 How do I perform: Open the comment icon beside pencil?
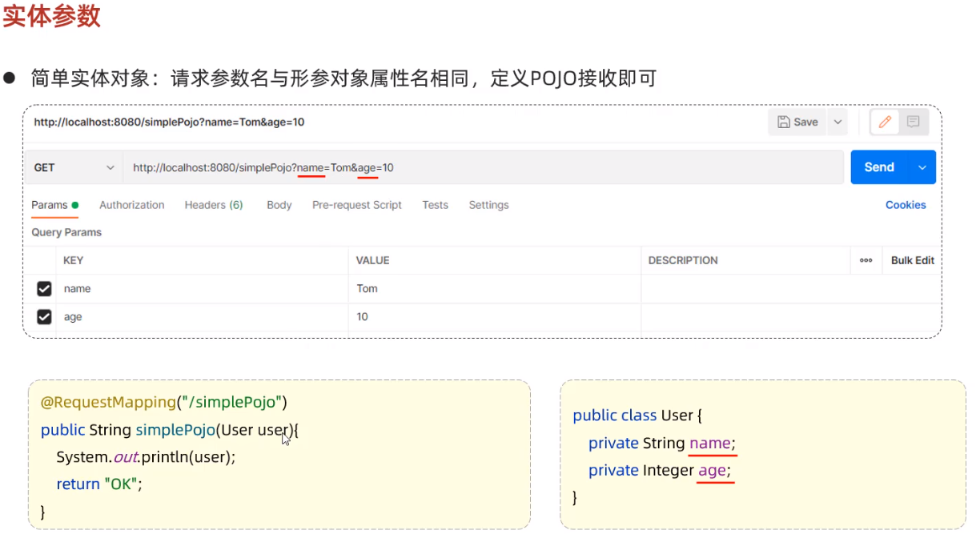(x=913, y=122)
